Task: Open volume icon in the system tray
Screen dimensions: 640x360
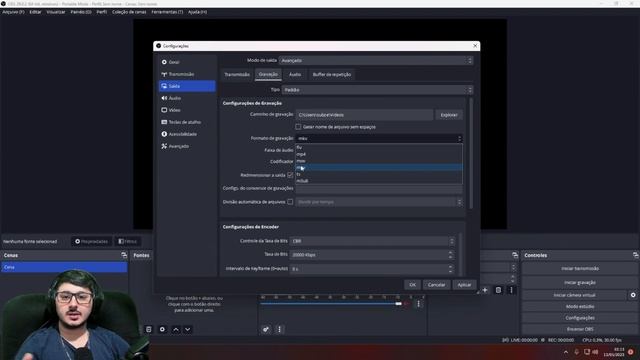Action: tap(596, 352)
